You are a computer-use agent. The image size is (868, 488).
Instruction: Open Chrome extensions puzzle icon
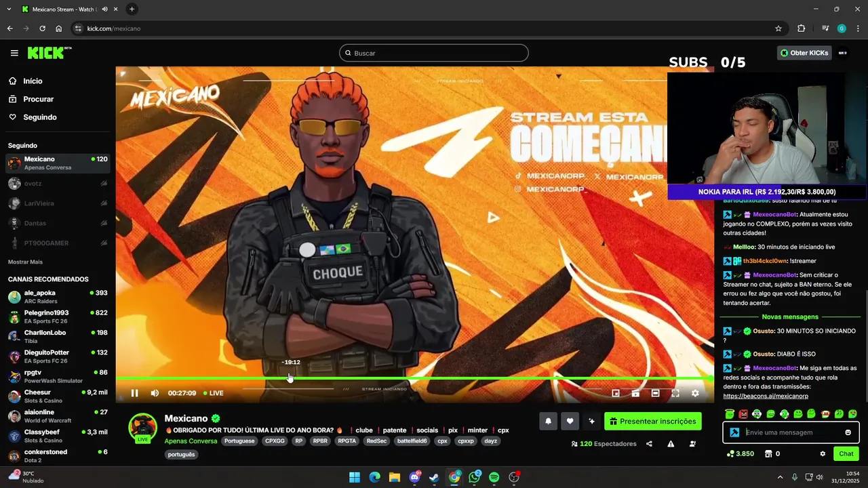pos(802,28)
